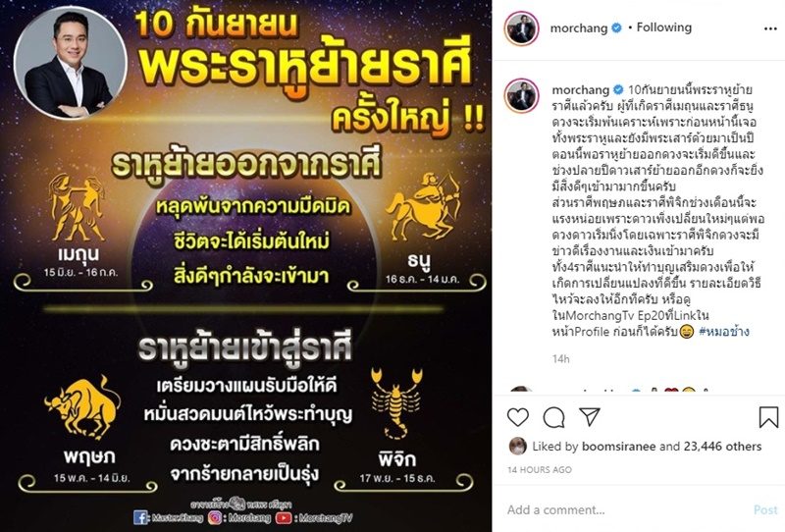
Task: Share post using paper plane icon
Action: (x=590, y=416)
